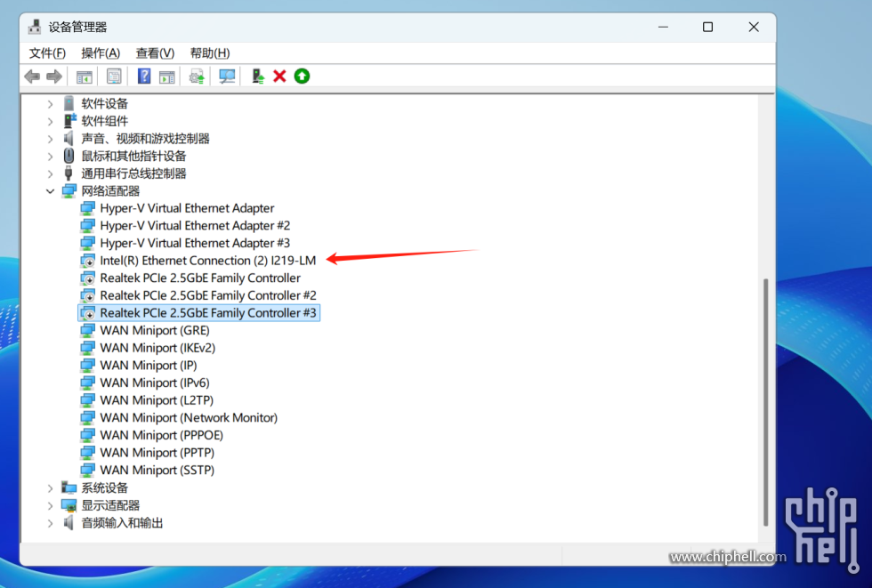Select WAN Miniport (L2TP)
This screenshot has height=588, width=872.
click(157, 400)
